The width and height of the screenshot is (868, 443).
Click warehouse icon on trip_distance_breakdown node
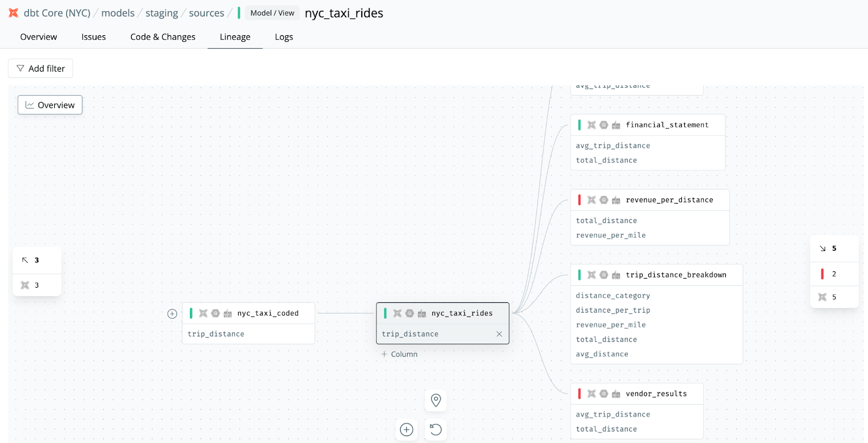pyautogui.click(x=616, y=275)
